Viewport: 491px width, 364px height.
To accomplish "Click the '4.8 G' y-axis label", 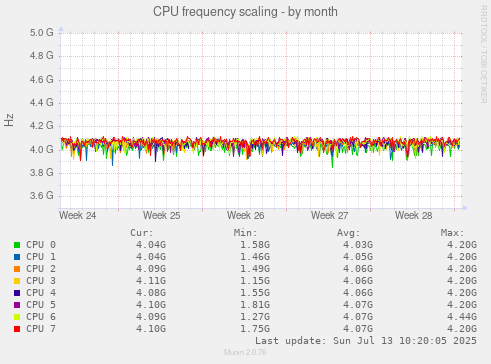I will coord(42,56).
